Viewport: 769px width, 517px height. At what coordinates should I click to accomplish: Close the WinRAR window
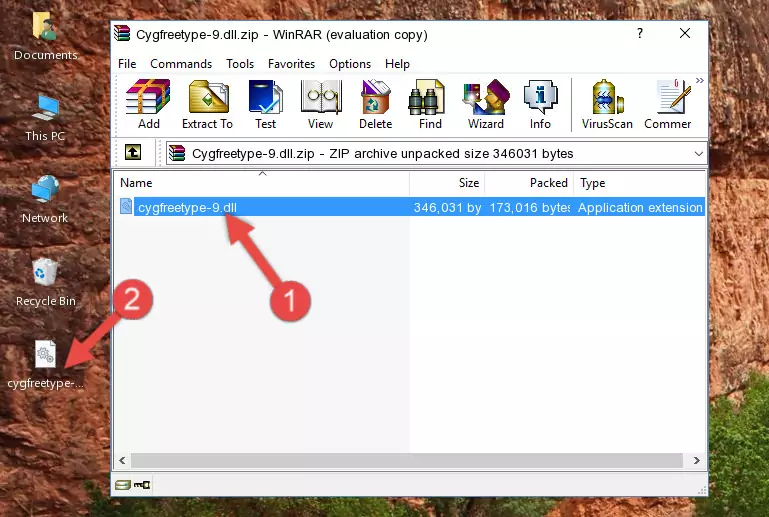click(x=685, y=33)
